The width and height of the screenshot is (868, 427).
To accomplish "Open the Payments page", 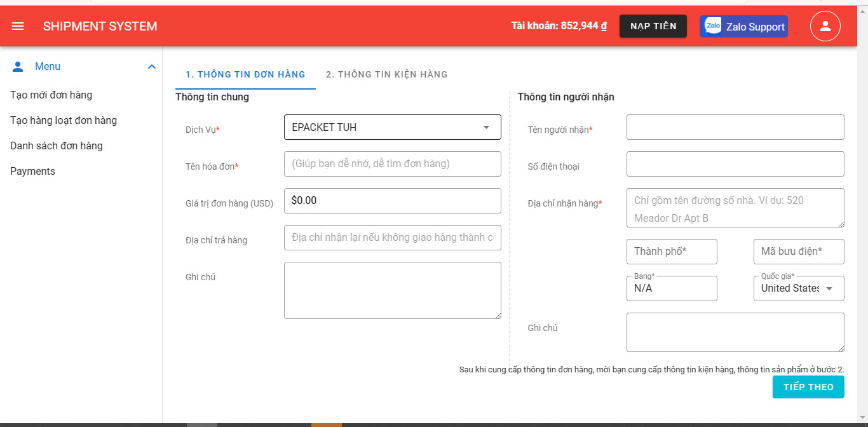I will (x=33, y=172).
